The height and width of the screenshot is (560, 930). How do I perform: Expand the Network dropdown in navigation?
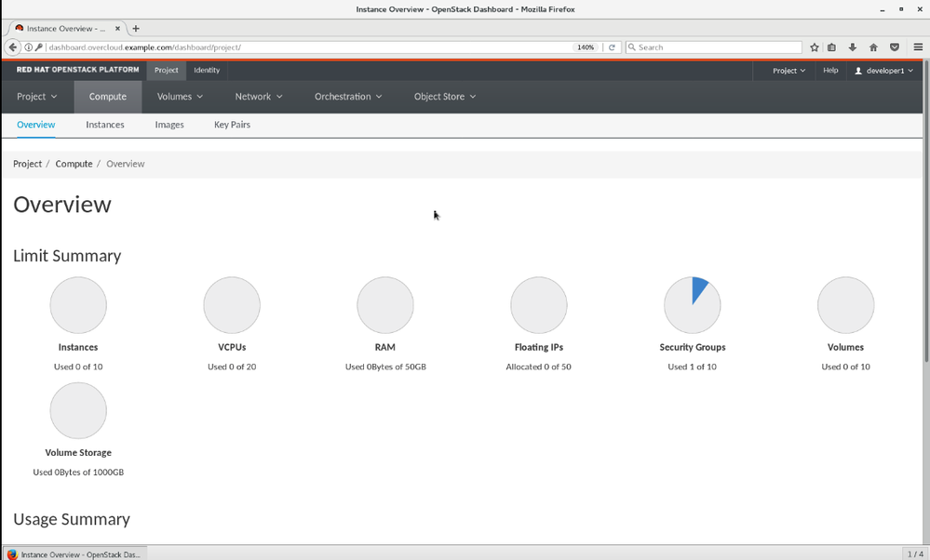tap(258, 97)
